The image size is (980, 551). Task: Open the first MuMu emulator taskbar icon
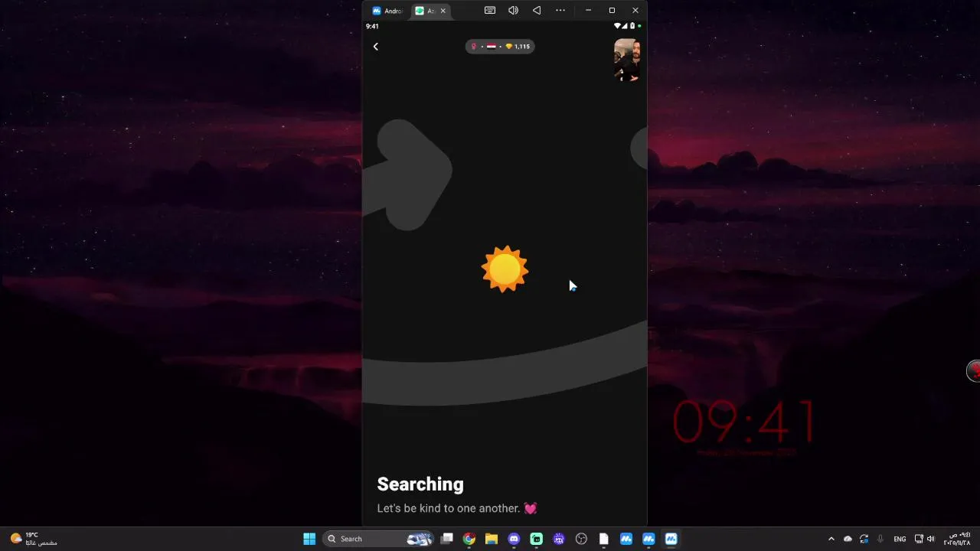626,539
